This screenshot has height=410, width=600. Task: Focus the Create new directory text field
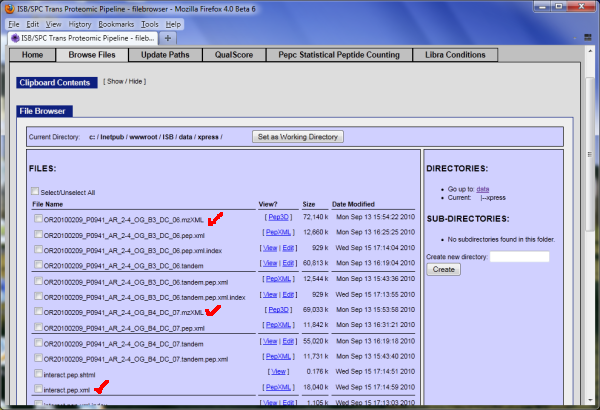[519, 257]
